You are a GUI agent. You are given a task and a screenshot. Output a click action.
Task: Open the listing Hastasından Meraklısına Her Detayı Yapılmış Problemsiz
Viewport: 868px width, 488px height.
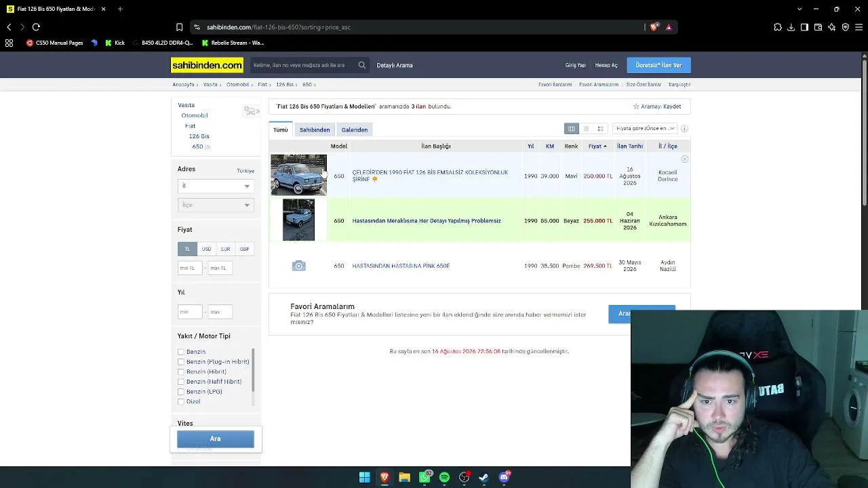427,221
